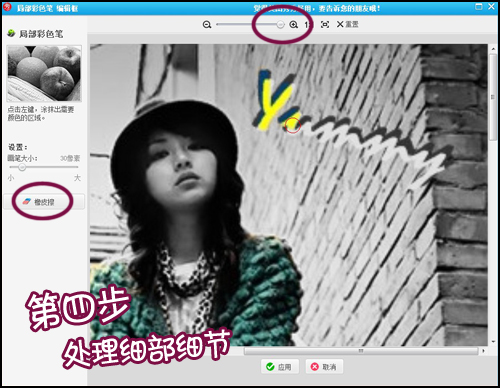Image resolution: width=500 pixels, height=388 pixels.
Task: Click the zoom in magnifier icon
Action: (x=293, y=25)
